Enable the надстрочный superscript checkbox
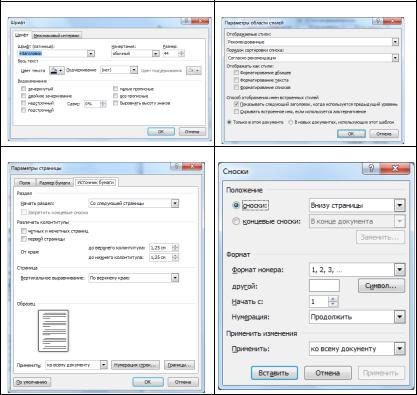 tap(23, 103)
